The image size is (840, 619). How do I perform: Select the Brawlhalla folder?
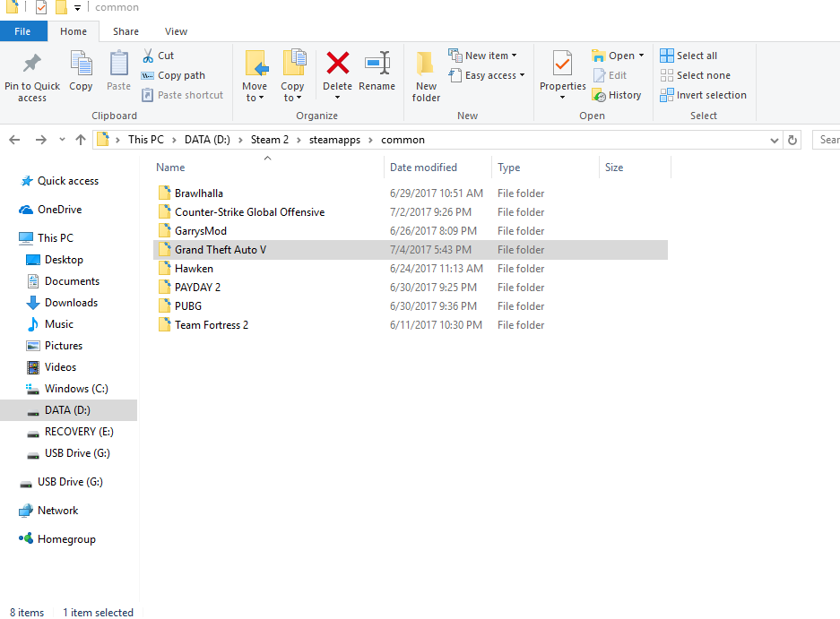(x=411, y=193)
